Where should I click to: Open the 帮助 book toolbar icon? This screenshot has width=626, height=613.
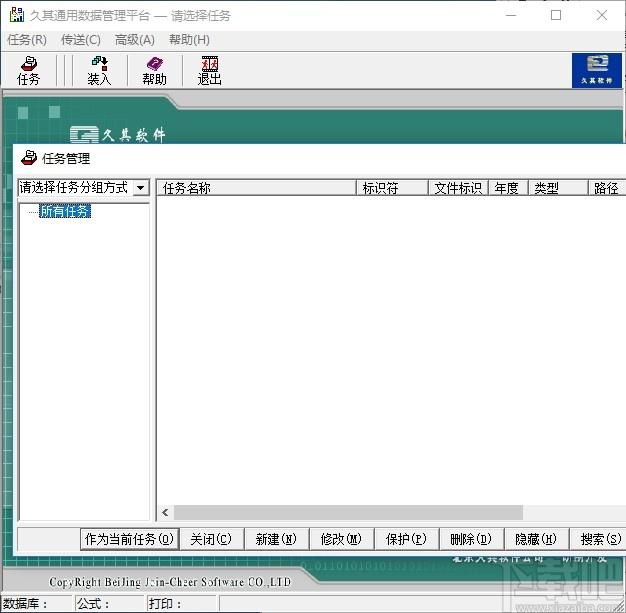pyautogui.click(x=155, y=71)
